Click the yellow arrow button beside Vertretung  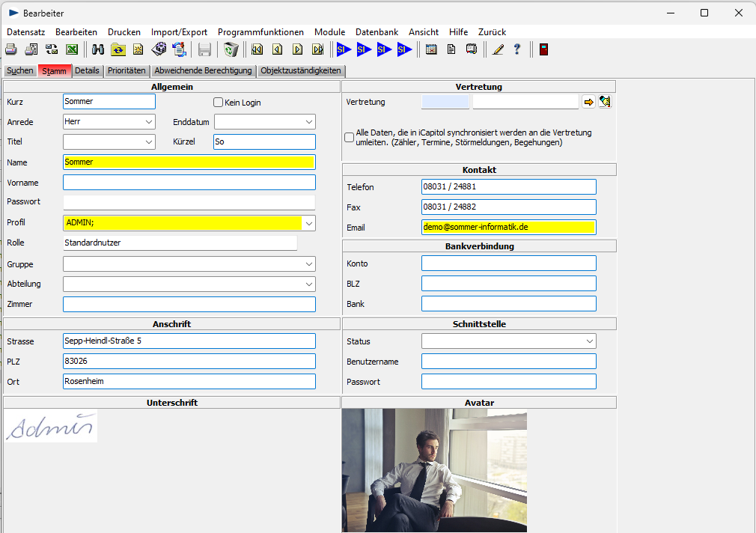(x=588, y=102)
